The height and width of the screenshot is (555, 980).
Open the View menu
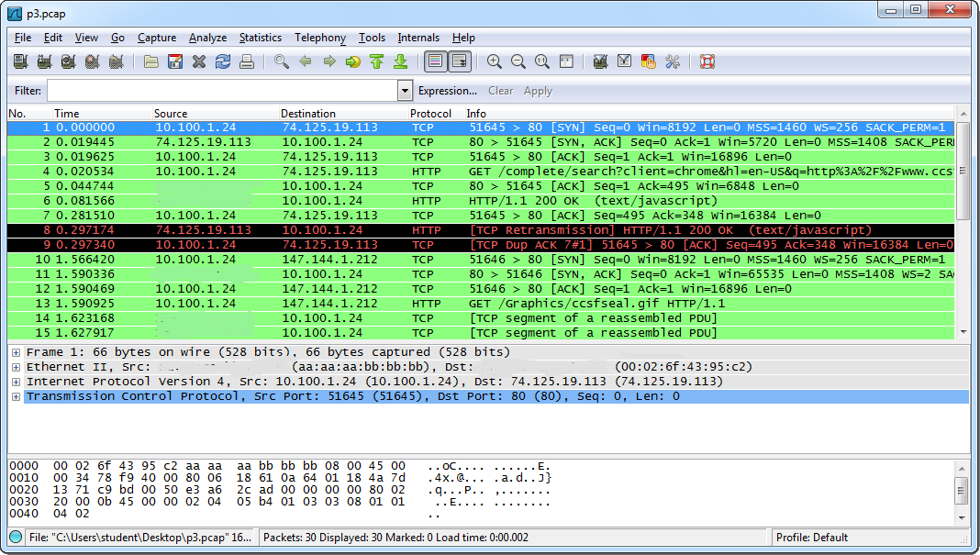tap(86, 38)
